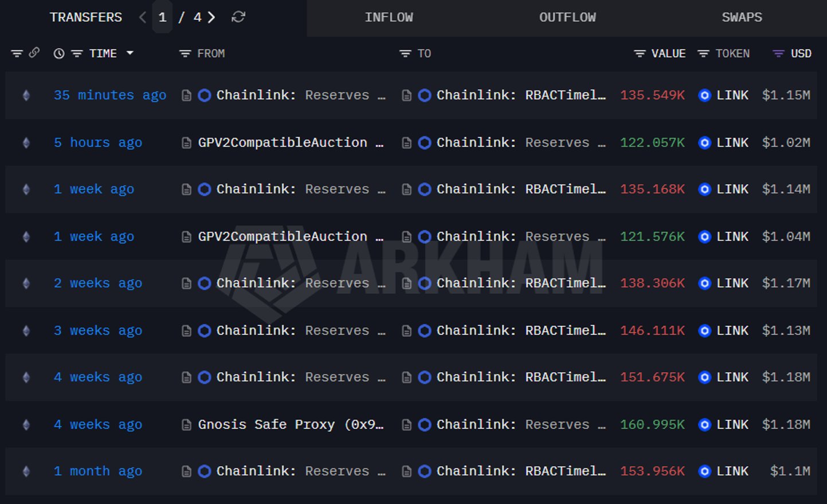Click the value 121.576K
The image size is (827, 504).
pyautogui.click(x=652, y=237)
